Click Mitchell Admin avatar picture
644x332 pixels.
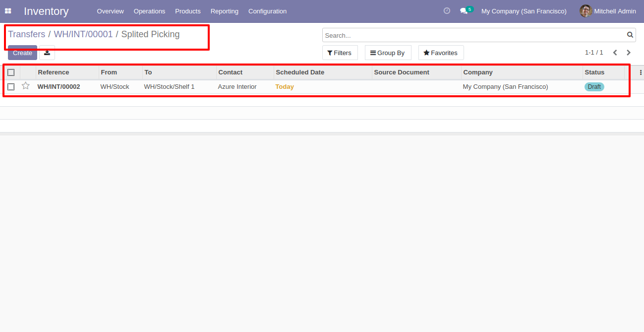[586, 11]
